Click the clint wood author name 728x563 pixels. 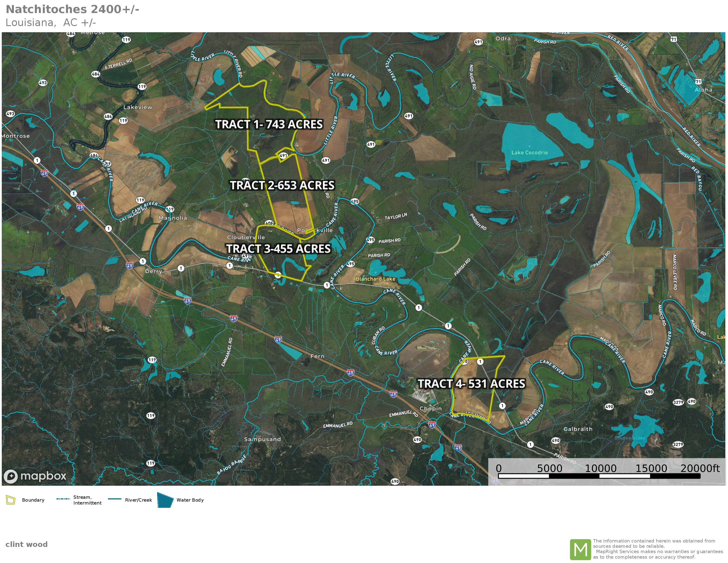(27, 544)
